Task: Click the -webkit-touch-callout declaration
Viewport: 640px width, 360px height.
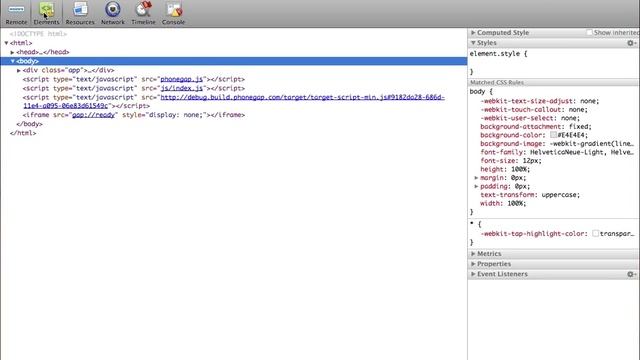Action: [534, 109]
